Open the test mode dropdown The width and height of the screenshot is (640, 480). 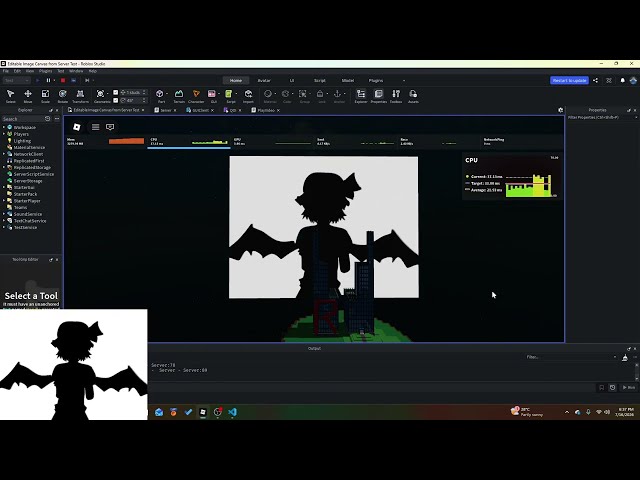[x=16, y=80]
